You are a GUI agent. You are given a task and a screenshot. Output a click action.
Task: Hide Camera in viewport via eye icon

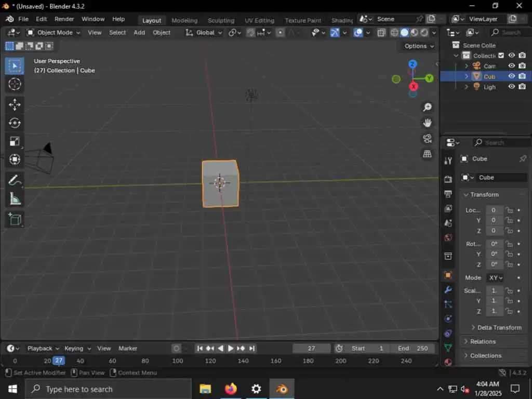click(x=511, y=65)
